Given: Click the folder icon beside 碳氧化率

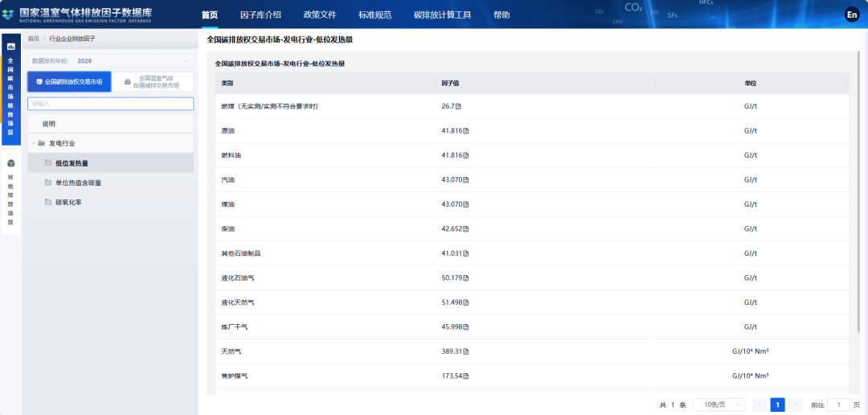Looking at the screenshot, I should pos(48,202).
